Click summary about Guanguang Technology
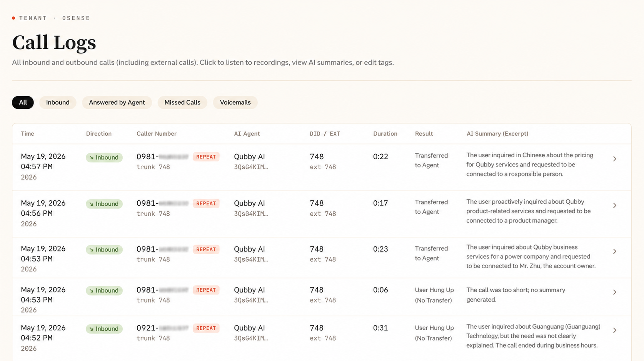 point(533,336)
